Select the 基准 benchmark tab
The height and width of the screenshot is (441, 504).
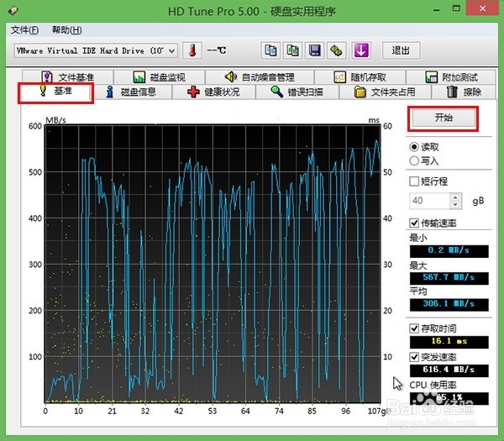56,92
